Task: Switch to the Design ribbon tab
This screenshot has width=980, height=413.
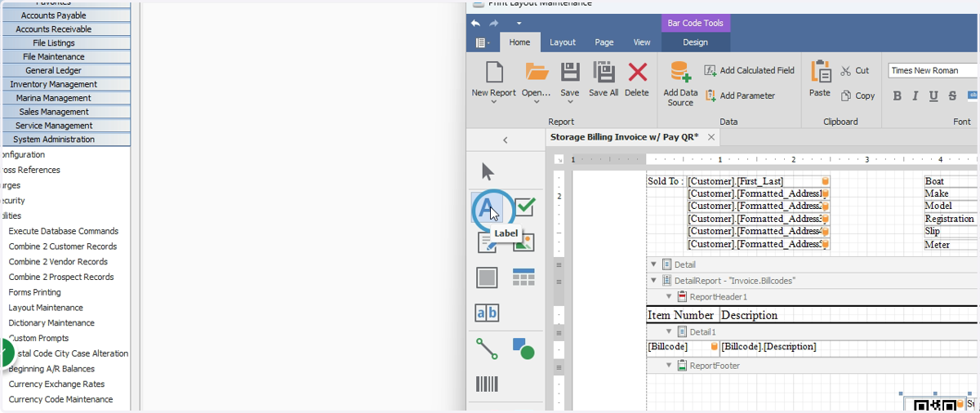Action: click(x=695, y=42)
